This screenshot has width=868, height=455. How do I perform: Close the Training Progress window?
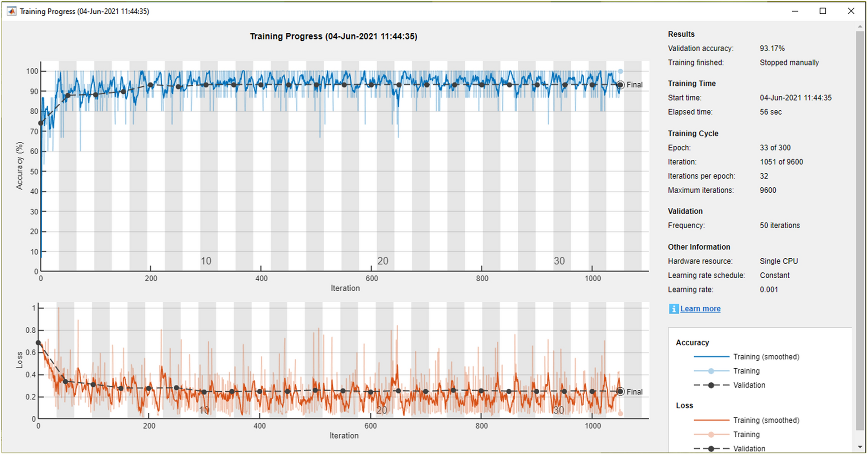coord(851,11)
